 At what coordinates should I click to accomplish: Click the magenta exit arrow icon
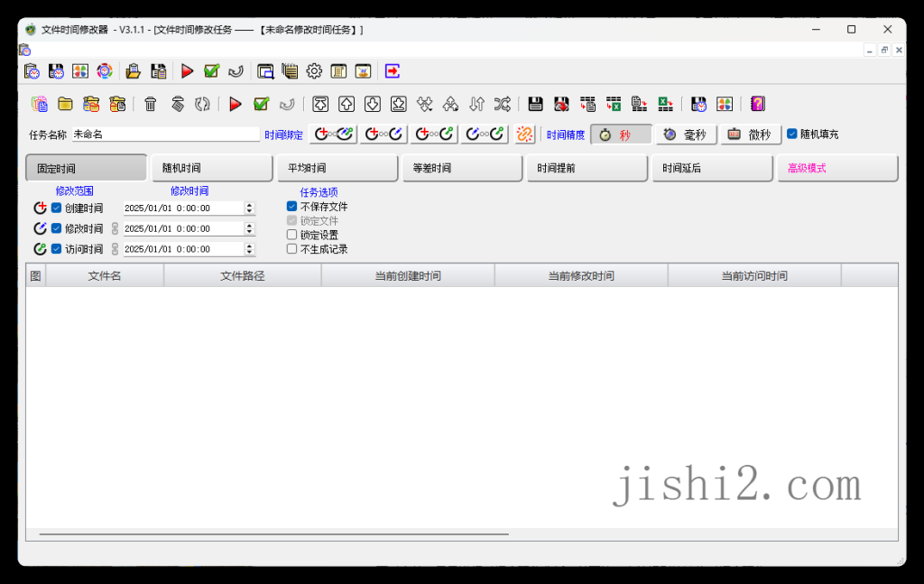pos(393,71)
